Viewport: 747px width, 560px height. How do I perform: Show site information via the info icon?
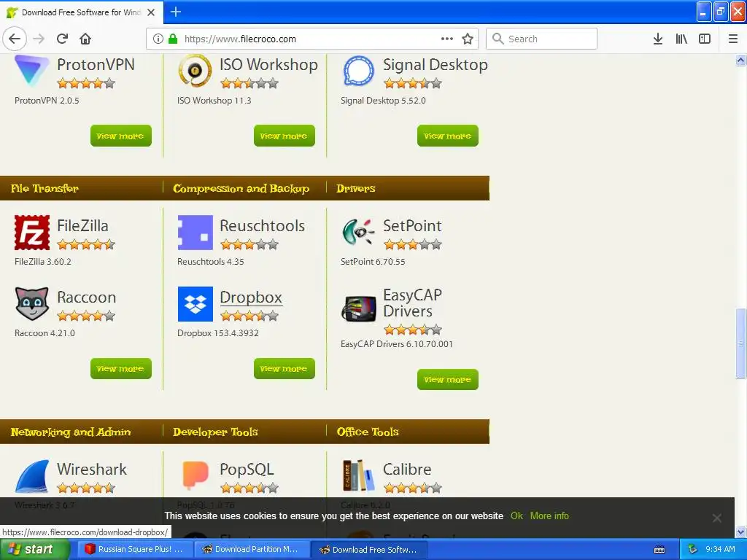[158, 39]
